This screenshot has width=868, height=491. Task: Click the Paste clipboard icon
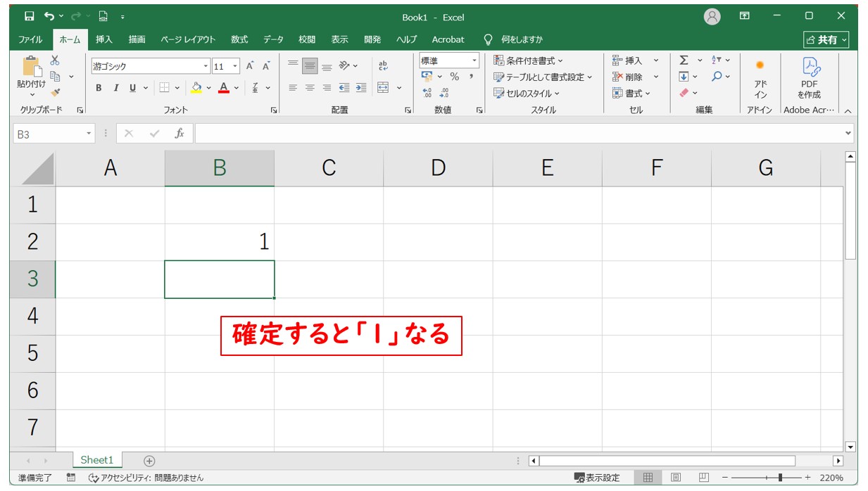coord(32,67)
